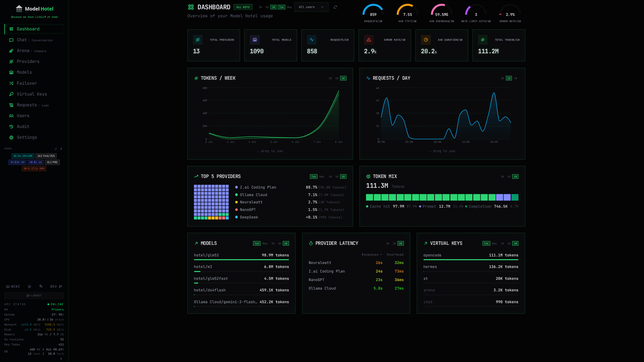This screenshot has width=644, height=362.
Task: Set Requests / Day chart to 1W
Action: tap(515, 78)
